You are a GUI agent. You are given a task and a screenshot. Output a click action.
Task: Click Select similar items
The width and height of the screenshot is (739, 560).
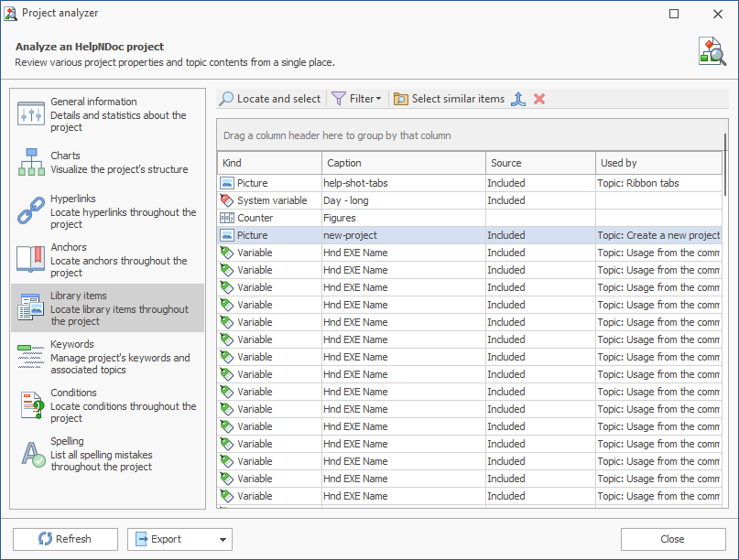coord(449,99)
